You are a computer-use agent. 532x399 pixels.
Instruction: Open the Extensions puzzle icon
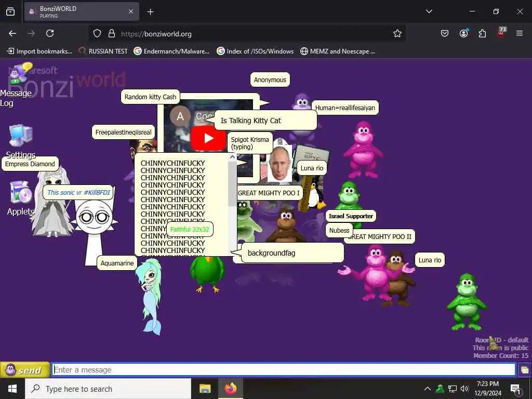click(482, 33)
